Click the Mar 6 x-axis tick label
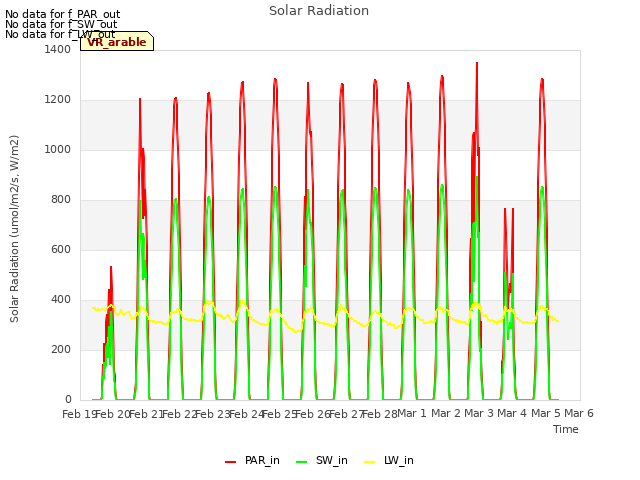Image resolution: width=640 pixels, height=480 pixels. (579, 413)
